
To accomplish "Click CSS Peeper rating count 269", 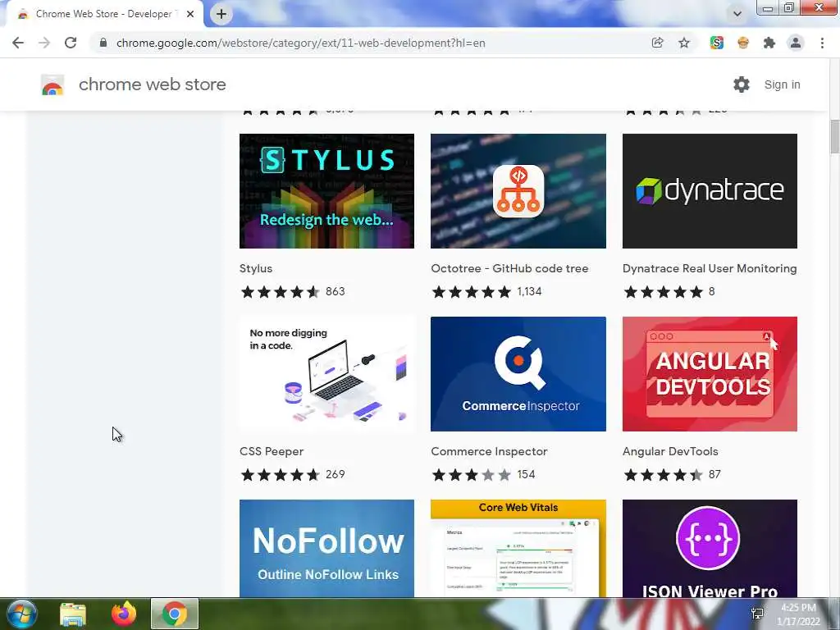I will [x=335, y=474].
